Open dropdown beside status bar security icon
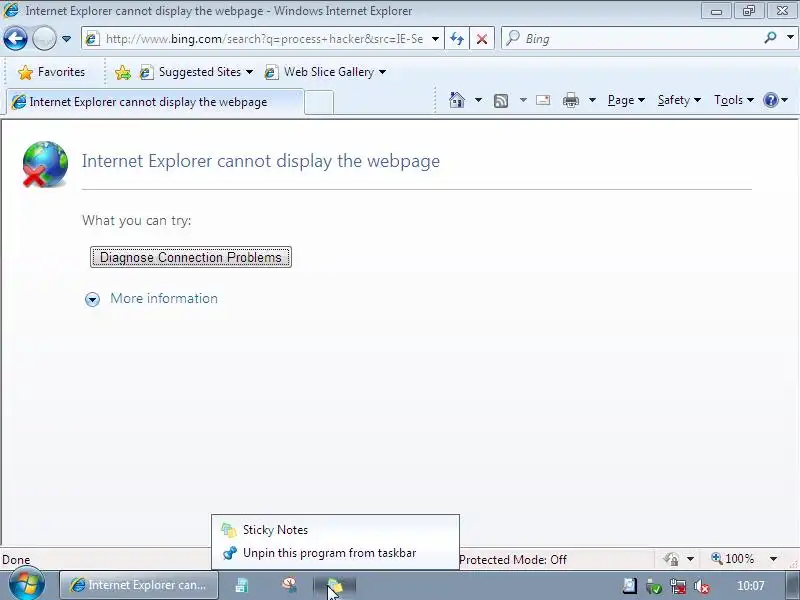Viewport: 800px width, 600px height. pos(690,559)
